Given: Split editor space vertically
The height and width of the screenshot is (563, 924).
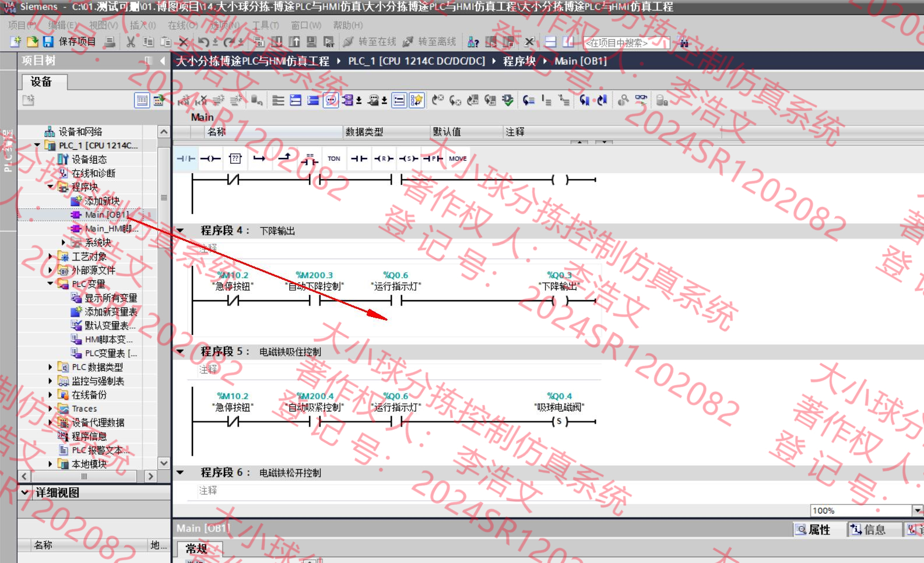Looking at the screenshot, I should pos(568,42).
